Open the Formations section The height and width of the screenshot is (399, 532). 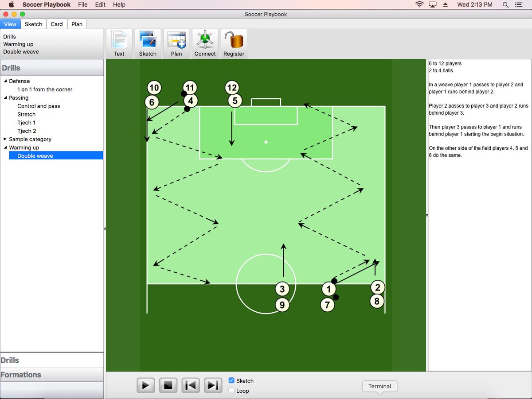pos(52,375)
